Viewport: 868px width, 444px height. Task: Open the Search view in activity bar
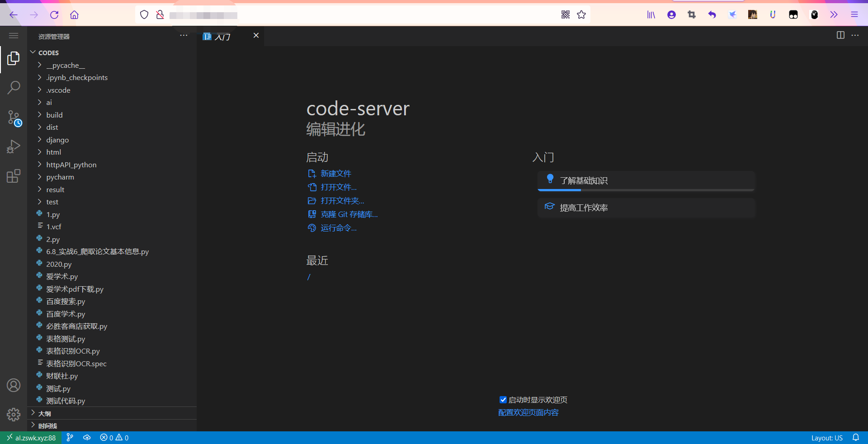(14, 87)
